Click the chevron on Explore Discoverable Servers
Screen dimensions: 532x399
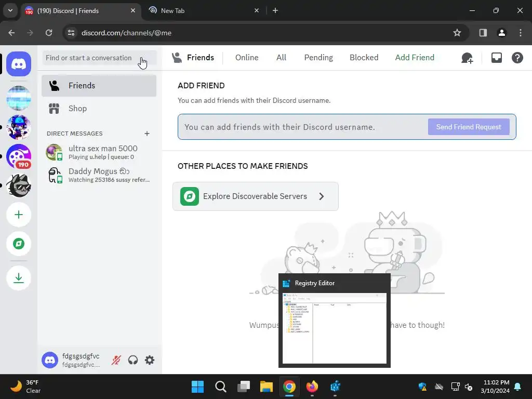pos(321,196)
